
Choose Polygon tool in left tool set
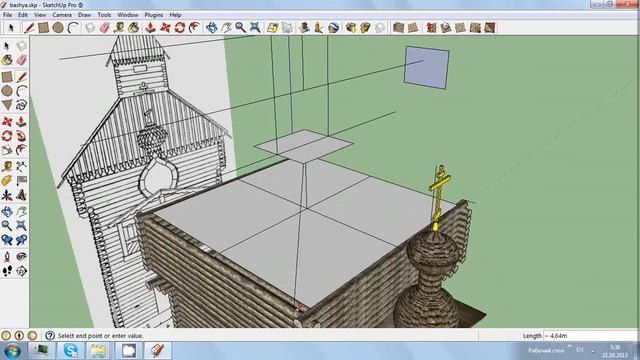pos(7,105)
